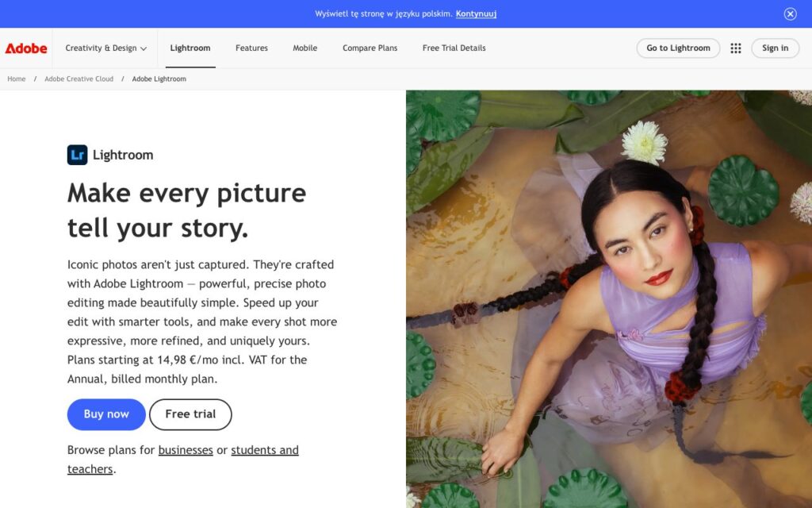Open the students and teachers link
Viewport: 812px width, 508px height.
coord(183,460)
